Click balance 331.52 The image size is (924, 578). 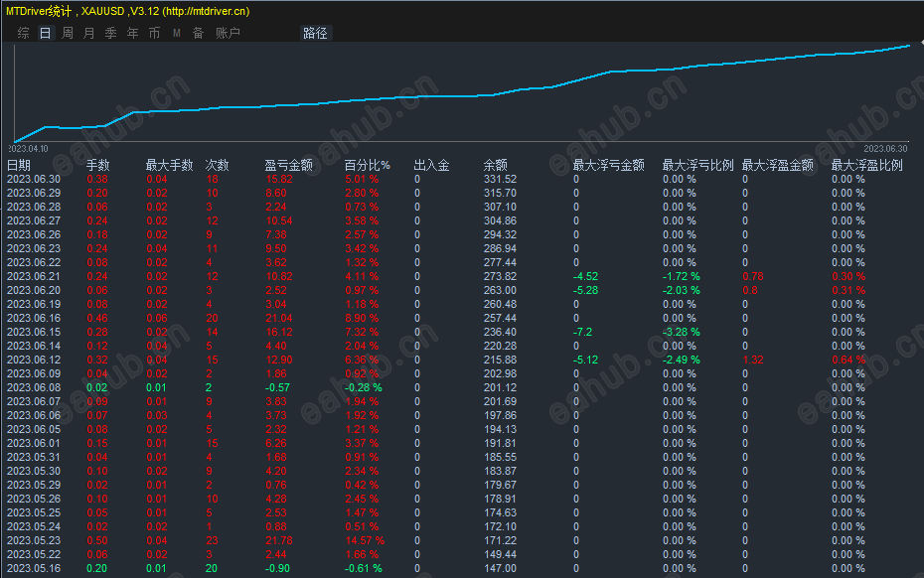pos(501,179)
